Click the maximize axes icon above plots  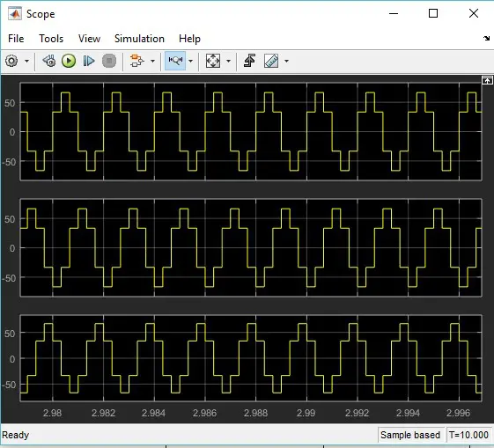coord(487,80)
